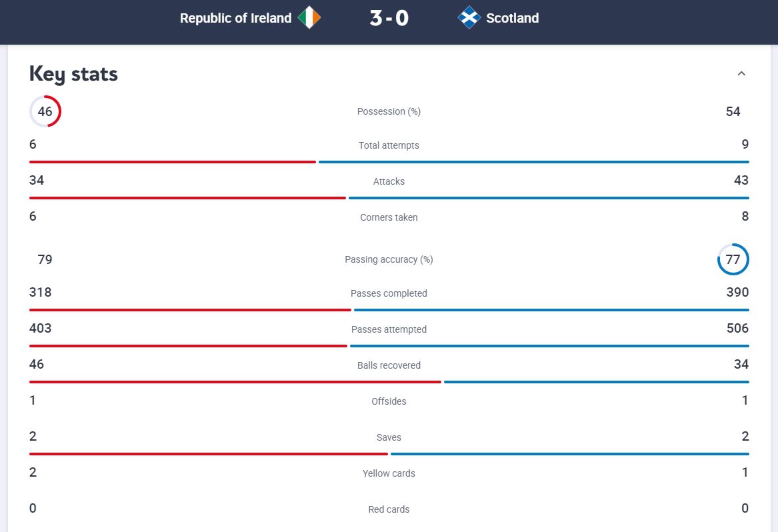Click the Republic of Ireland flag icon
The width and height of the screenshot is (778, 532).
tap(309, 18)
